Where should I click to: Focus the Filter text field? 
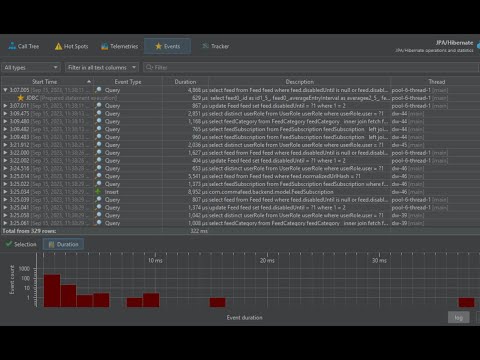(312, 68)
